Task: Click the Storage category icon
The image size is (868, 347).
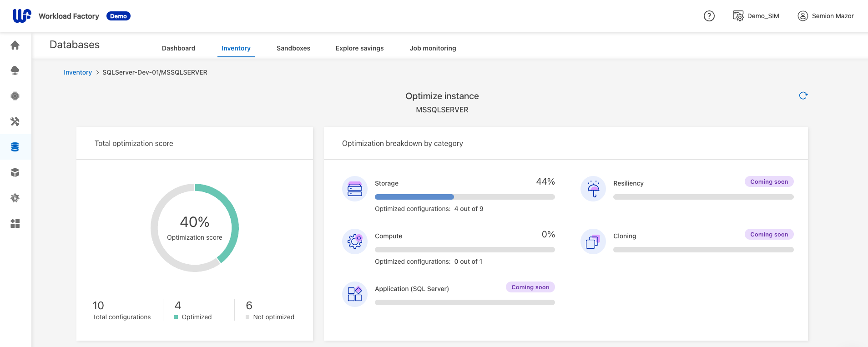Action: (355, 189)
